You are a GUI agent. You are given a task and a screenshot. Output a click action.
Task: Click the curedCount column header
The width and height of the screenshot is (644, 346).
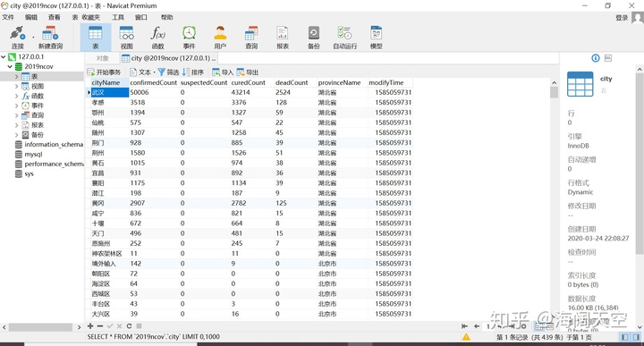pos(251,82)
